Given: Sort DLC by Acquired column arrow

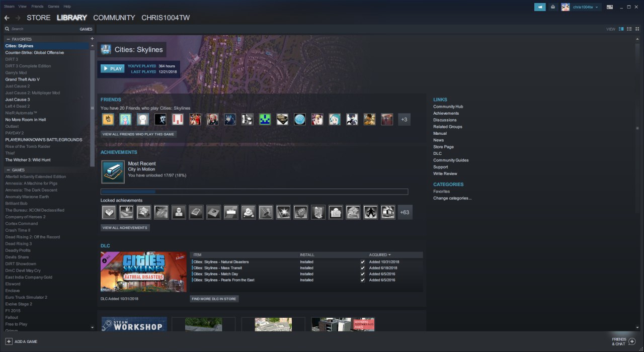Looking at the screenshot, I should click(x=389, y=255).
